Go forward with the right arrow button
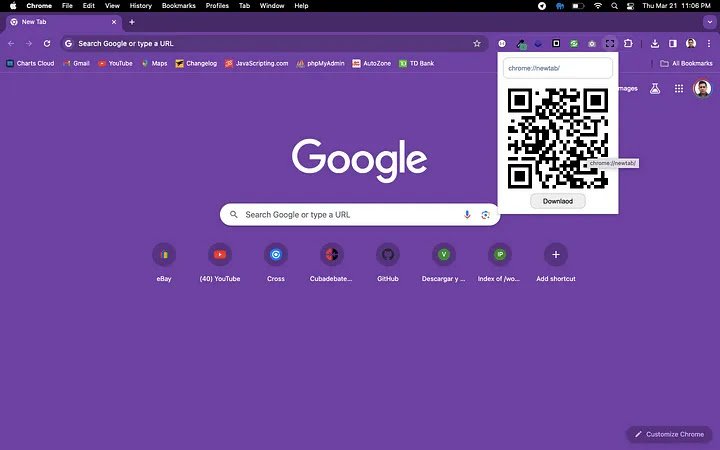This screenshot has width=720, height=450. point(29,44)
